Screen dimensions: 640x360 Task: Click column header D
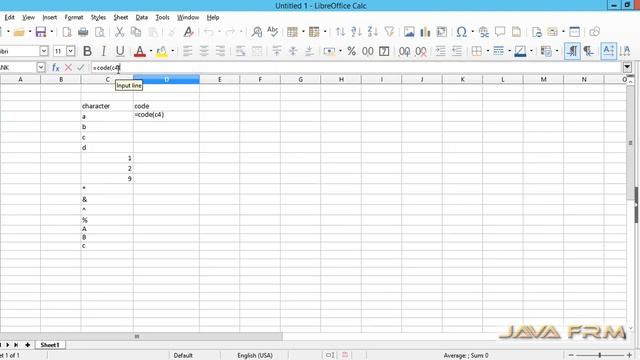pyautogui.click(x=166, y=79)
